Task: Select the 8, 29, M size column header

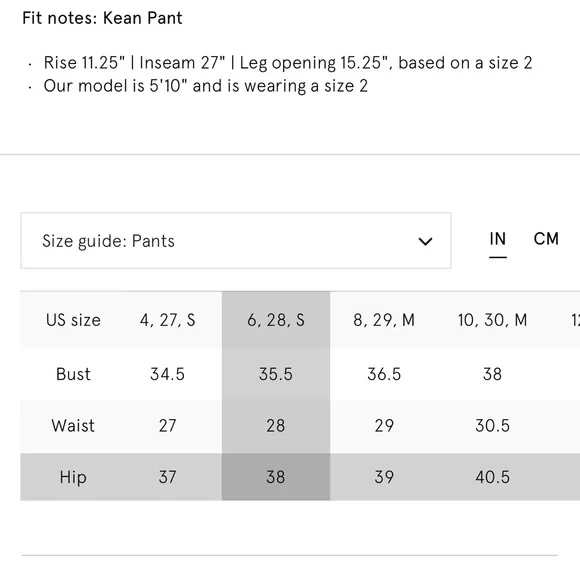Action: 384,320
